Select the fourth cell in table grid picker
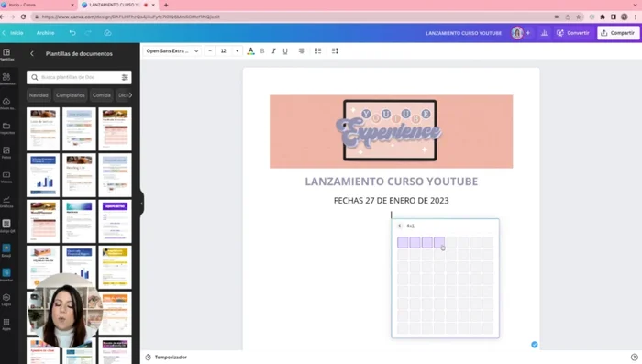642x364 pixels. tap(439, 242)
